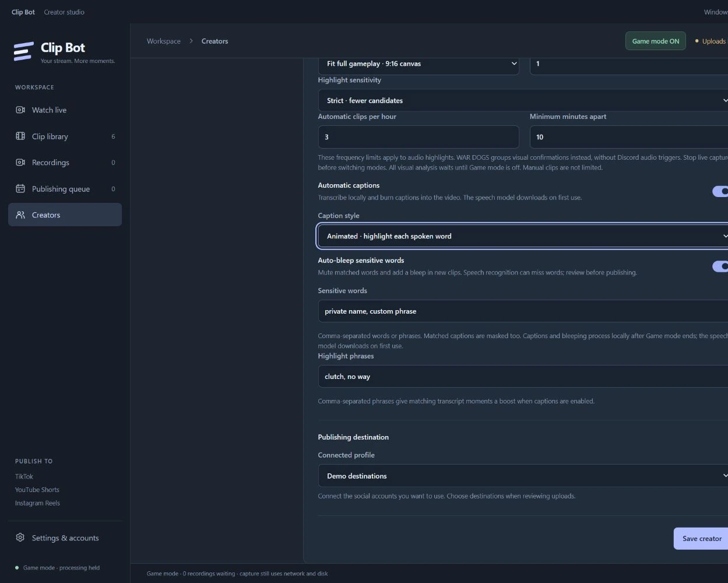Click the input field containing 1

(629, 64)
